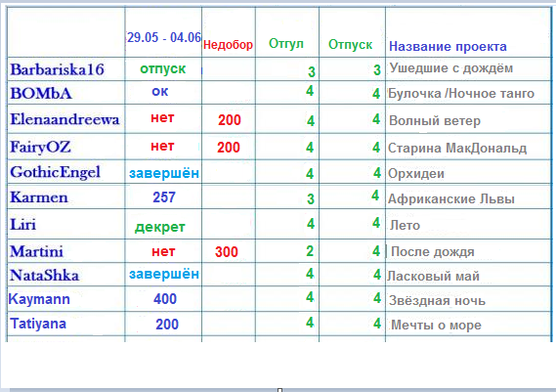
Task: Click 'завершён' in the GothicEngel row
Action: pyautogui.click(x=164, y=173)
